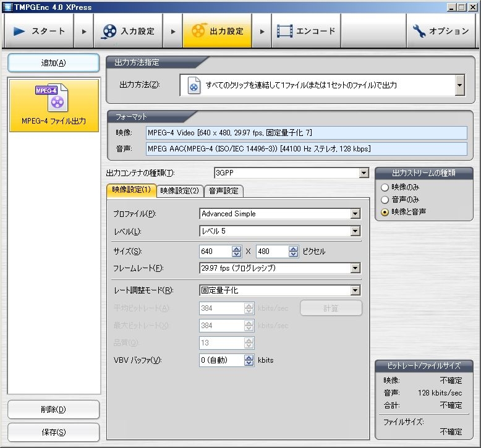Click the arrow between スタート and 入力設定
The height and width of the screenshot is (448, 481).
pyautogui.click(x=84, y=31)
